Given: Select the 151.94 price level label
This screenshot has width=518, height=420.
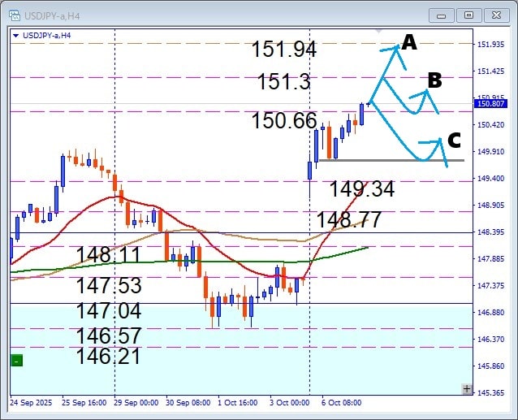Looking at the screenshot, I should pyautogui.click(x=283, y=50).
